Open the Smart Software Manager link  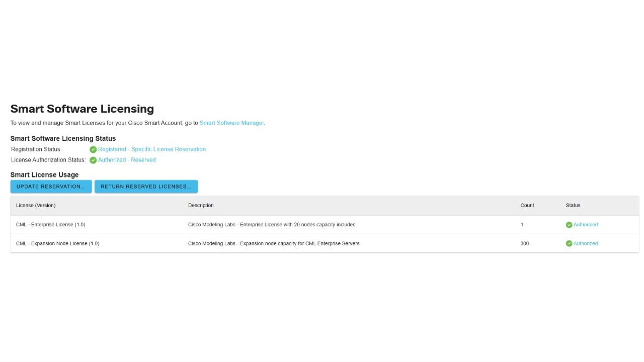point(231,123)
